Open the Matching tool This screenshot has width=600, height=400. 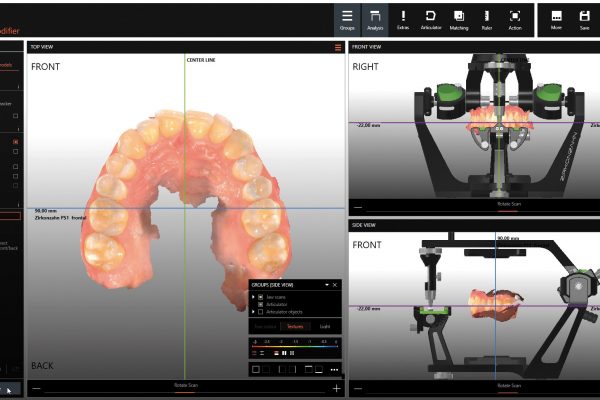[459, 19]
